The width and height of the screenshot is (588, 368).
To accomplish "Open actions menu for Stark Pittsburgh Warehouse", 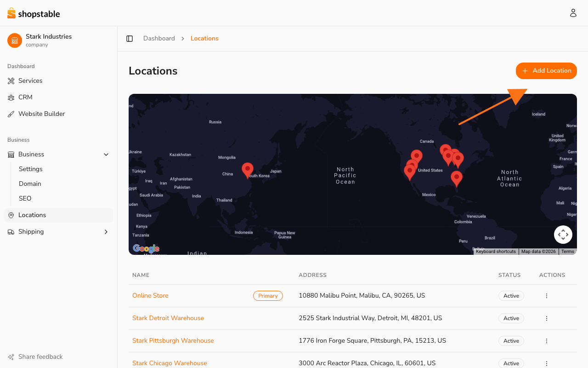I will click(x=547, y=341).
